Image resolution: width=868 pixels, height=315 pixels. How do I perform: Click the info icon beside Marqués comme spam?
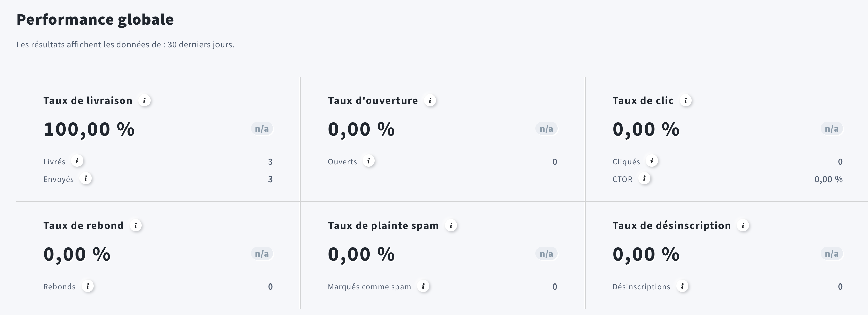tap(423, 286)
